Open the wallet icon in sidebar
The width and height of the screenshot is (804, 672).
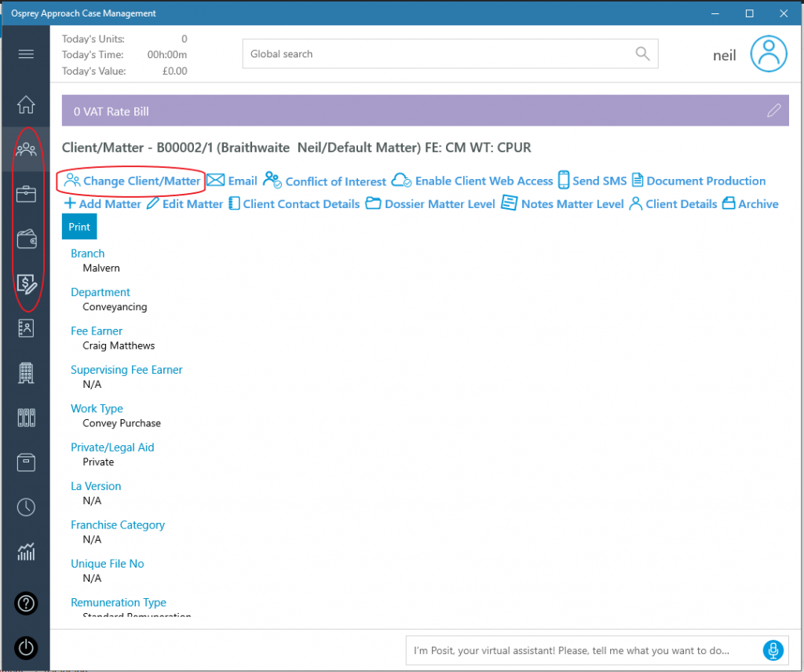coord(26,239)
